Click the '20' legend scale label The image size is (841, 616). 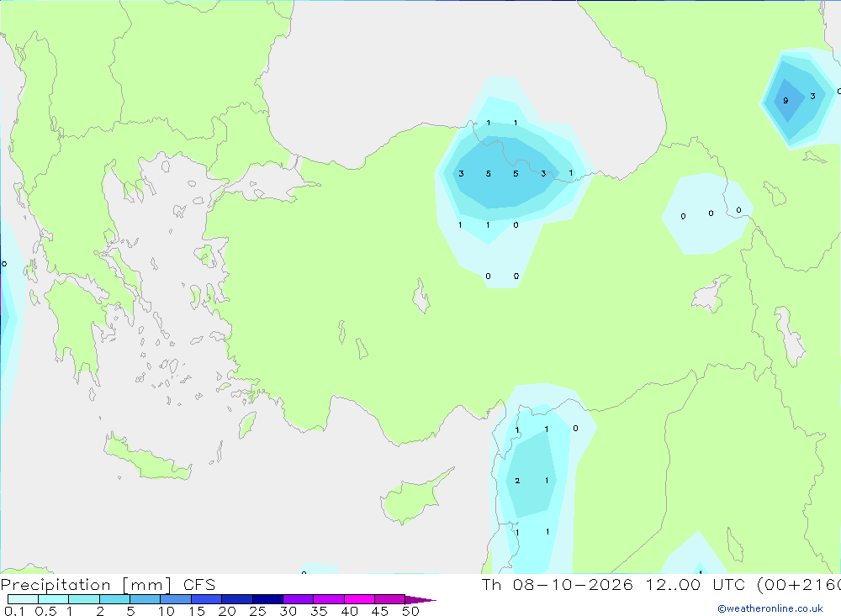[227, 611]
